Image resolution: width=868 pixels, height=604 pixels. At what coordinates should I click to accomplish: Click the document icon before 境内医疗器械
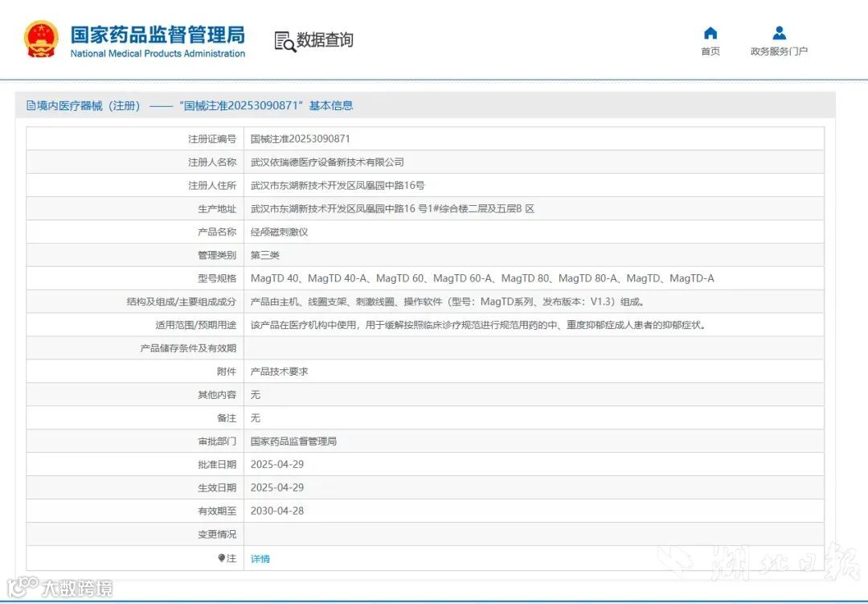[x=31, y=105]
